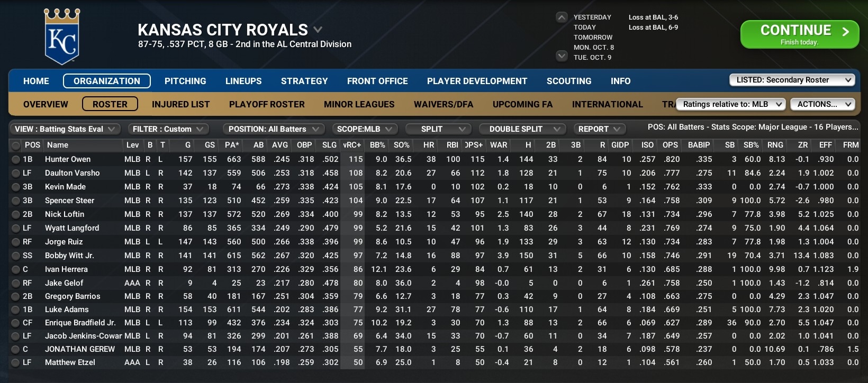
Task: Open the ACTIONS... dropdown
Action: tap(822, 104)
